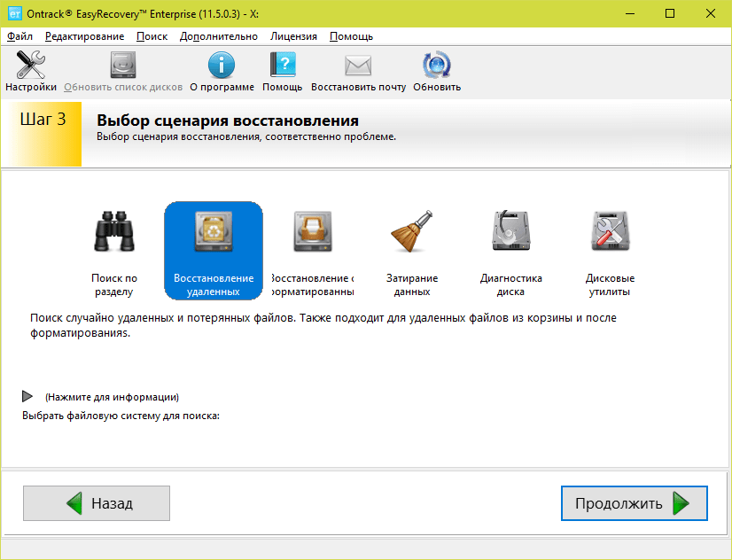Open the Дополнительно menu
This screenshot has height=560, width=732.
(219, 36)
